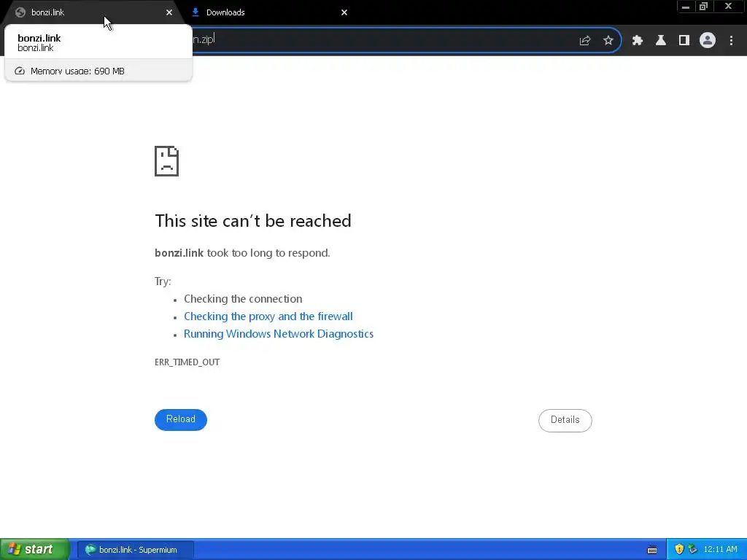Click the address bar URL field
The image size is (747, 560).
pyautogui.click(x=381, y=39)
